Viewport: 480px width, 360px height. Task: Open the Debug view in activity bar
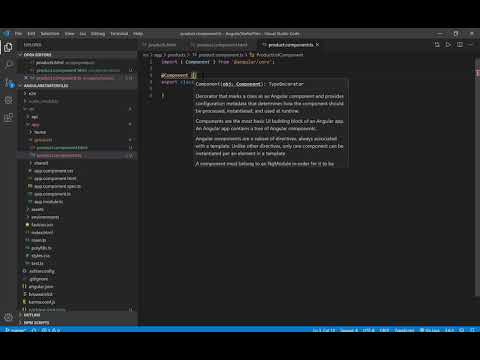pos(8,100)
